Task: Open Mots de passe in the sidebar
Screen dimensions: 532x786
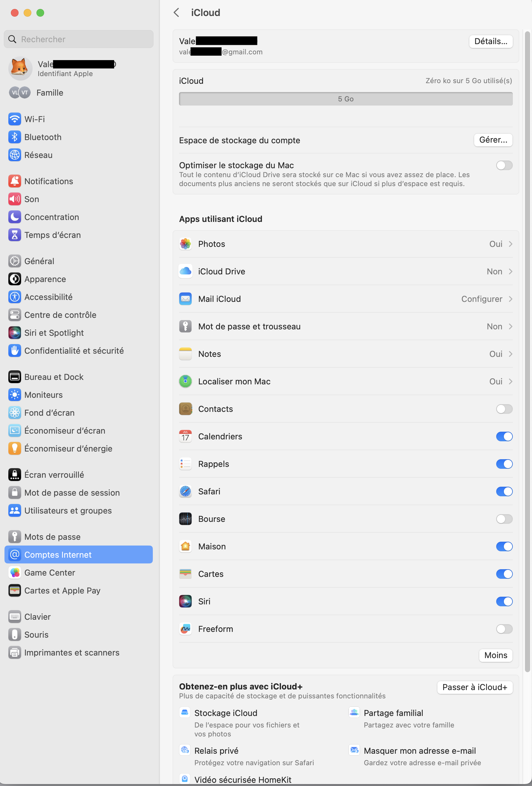Action: pyautogui.click(x=78, y=537)
